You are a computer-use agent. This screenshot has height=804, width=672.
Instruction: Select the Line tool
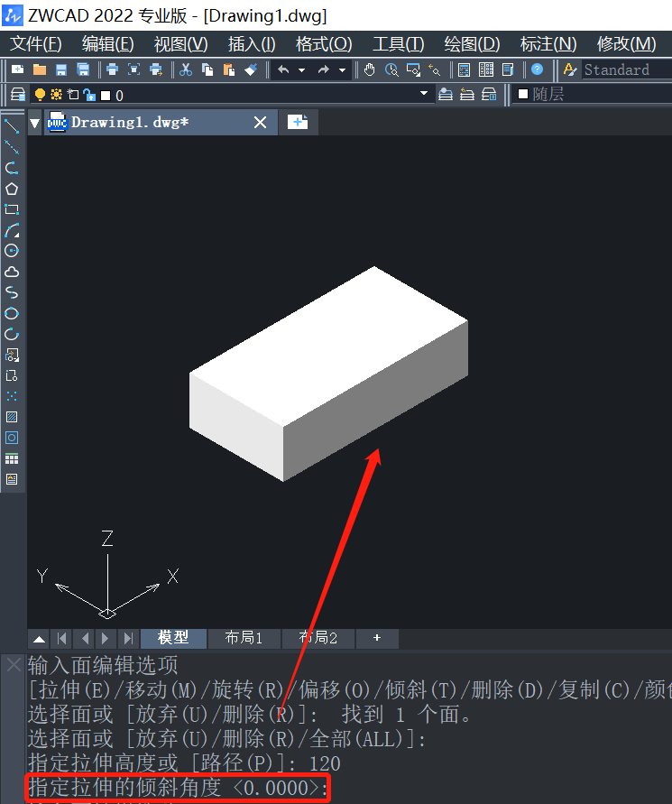[x=12, y=126]
